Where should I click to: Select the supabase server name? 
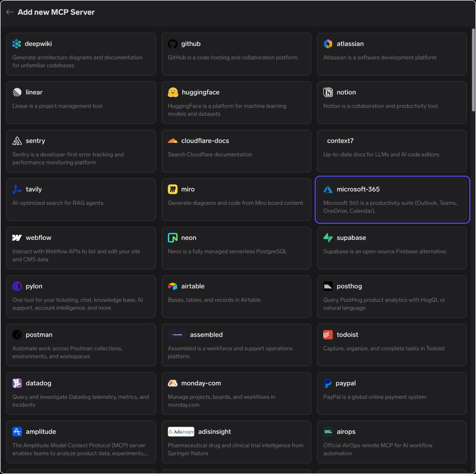[351, 238]
